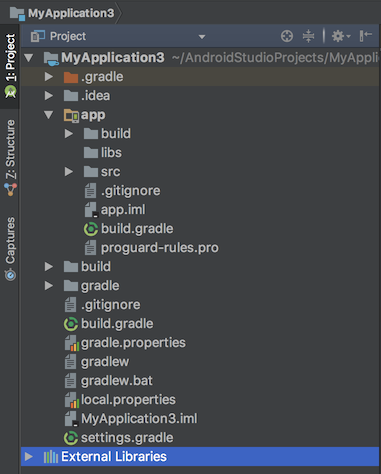Select MyApplication3.iml file name
This screenshot has height=474, width=381.
[x=139, y=419]
